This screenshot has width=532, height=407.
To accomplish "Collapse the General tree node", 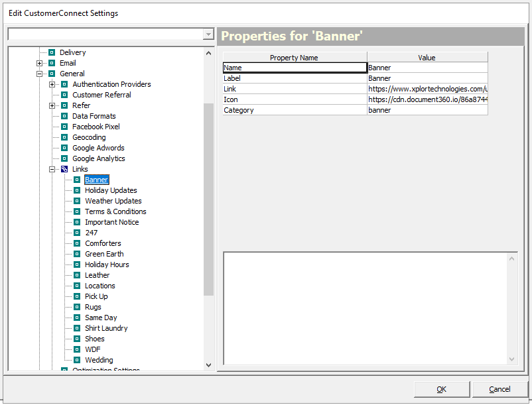I will click(x=39, y=74).
